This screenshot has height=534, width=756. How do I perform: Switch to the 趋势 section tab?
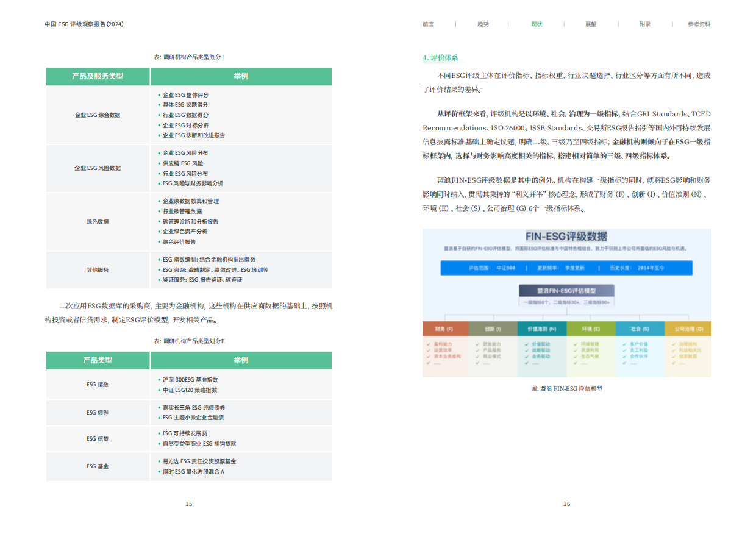pyautogui.click(x=483, y=24)
